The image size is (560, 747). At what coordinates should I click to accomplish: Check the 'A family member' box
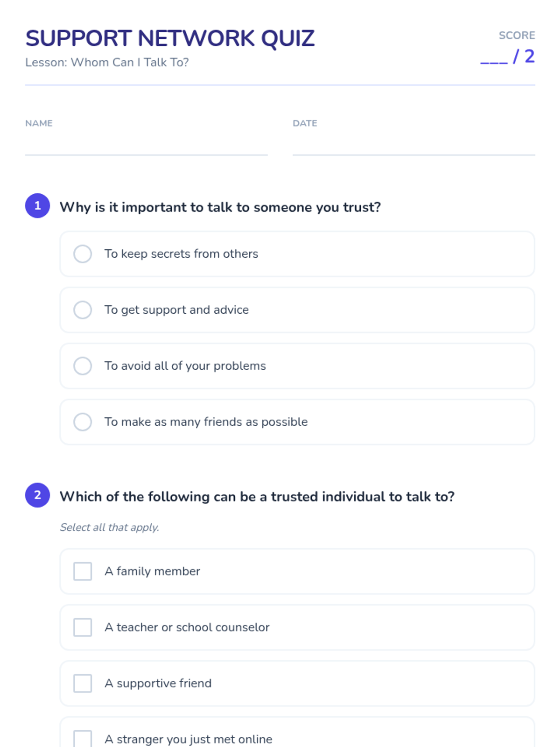[x=83, y=571]
